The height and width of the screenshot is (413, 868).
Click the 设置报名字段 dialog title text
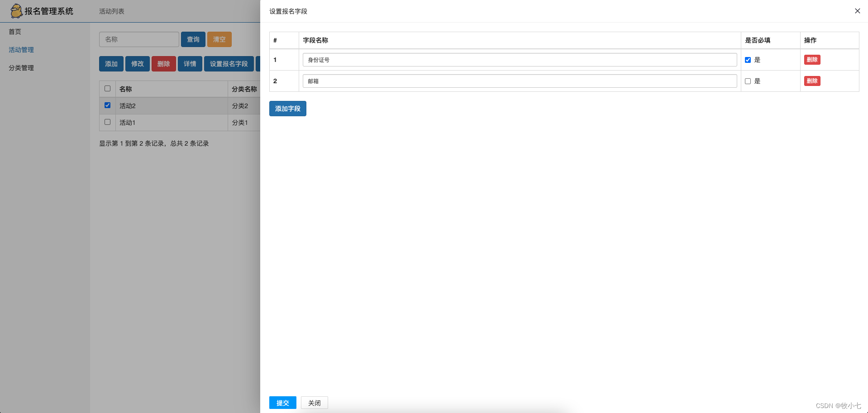click(288, 11)
